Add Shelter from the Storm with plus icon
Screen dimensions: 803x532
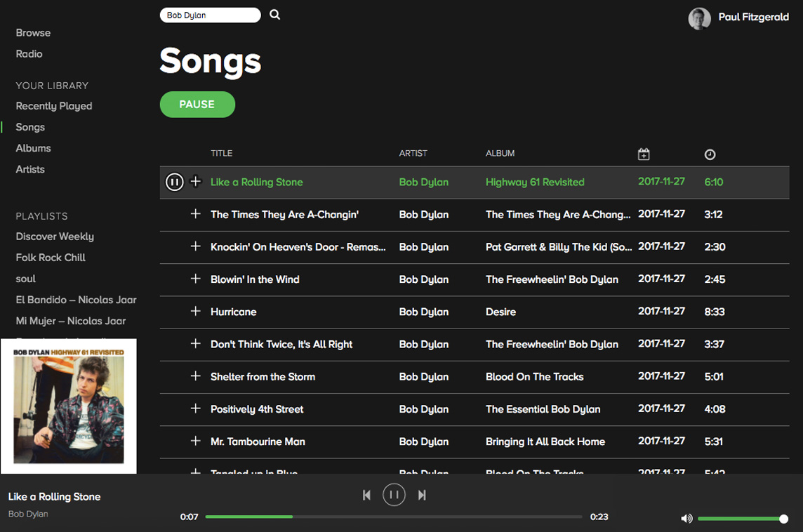click(x=196, y=375)
